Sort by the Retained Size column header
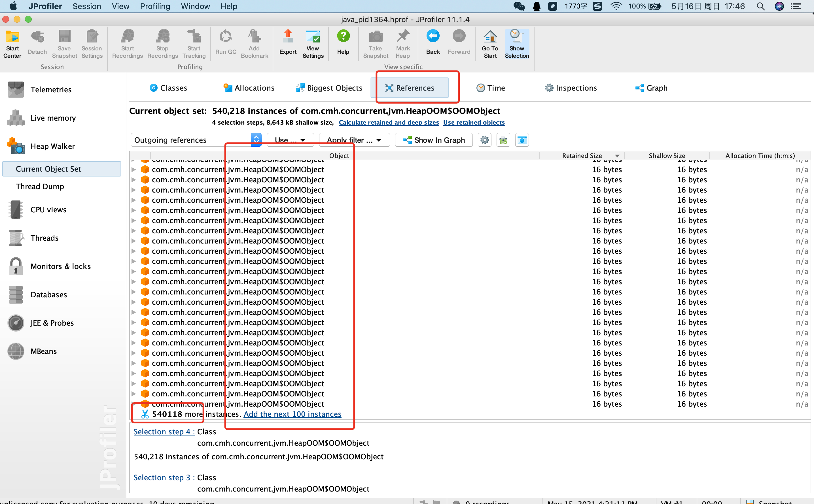Screen dimensions: 814x504 pyautogui.click(x=582, y=156)
